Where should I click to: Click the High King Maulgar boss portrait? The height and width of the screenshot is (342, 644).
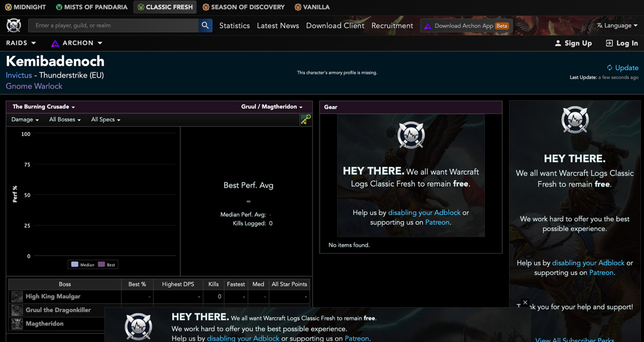17,296
